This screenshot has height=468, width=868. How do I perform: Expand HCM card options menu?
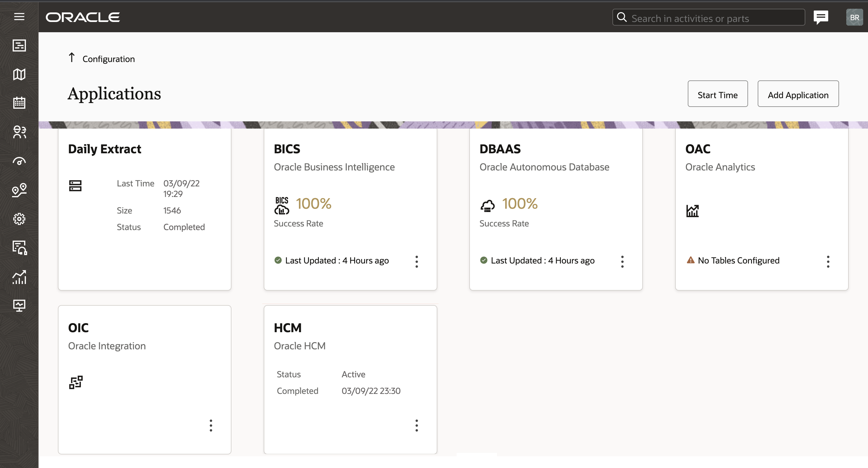tap(417, 426)
